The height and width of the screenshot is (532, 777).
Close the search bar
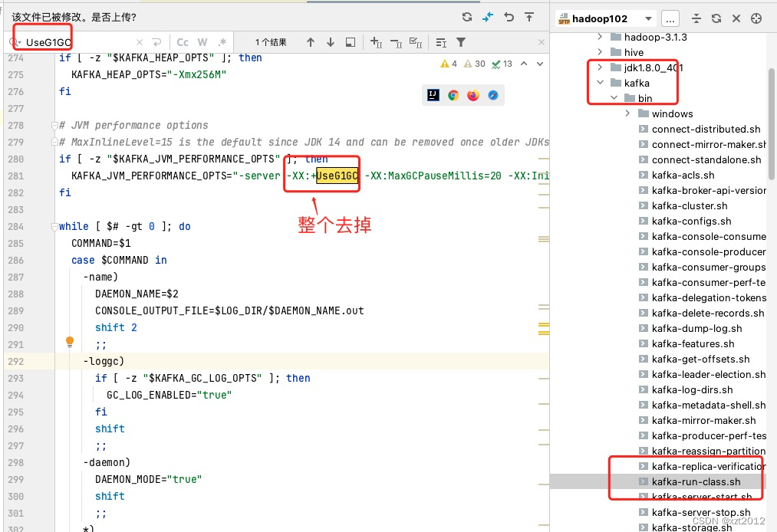[541, 43]
